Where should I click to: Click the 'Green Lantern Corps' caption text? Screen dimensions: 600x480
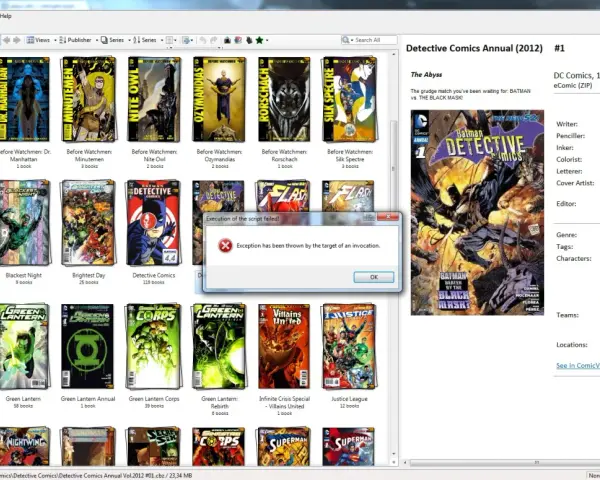(154, 399)
